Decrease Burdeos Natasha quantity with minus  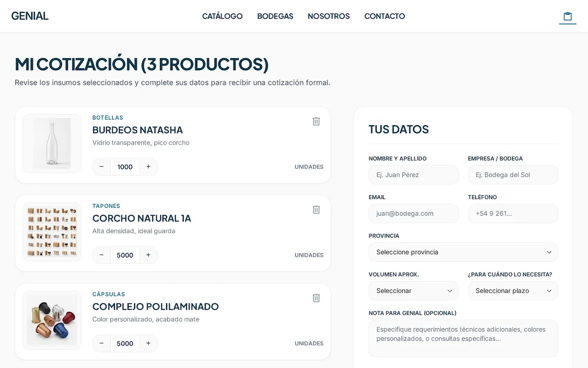tap(101, 167)
